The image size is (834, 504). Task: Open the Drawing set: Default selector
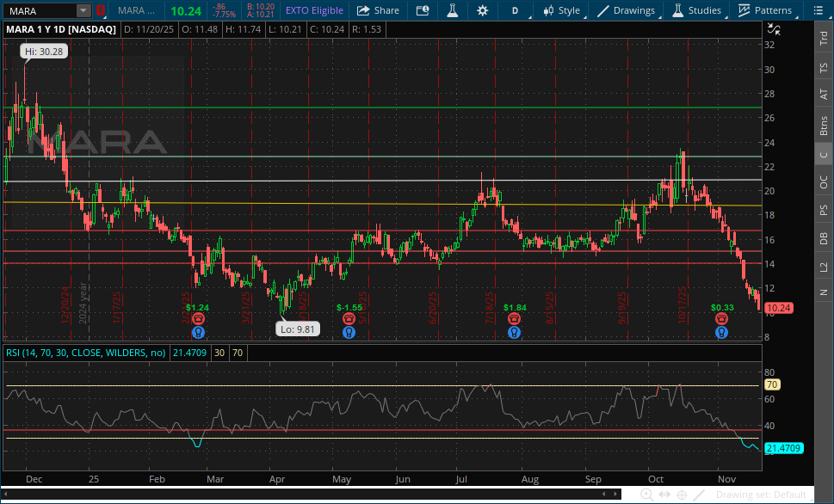[x=761, y=495]
